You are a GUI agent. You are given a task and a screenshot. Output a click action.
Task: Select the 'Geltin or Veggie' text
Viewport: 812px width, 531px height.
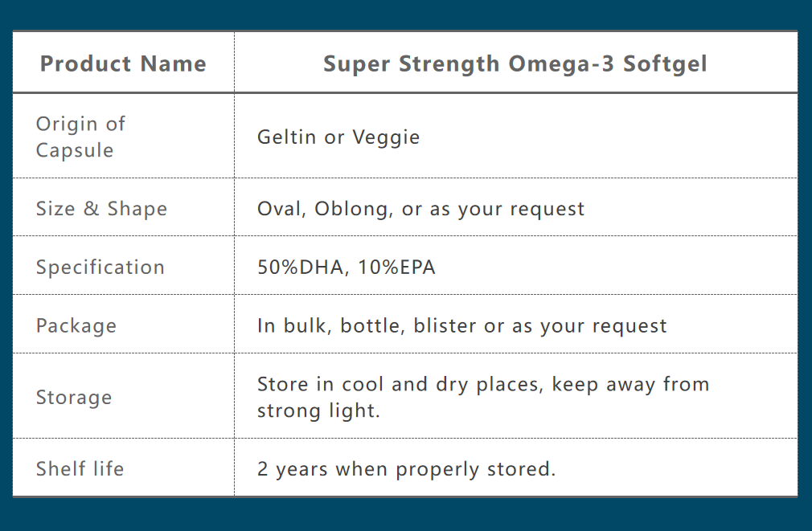point(338,137)
